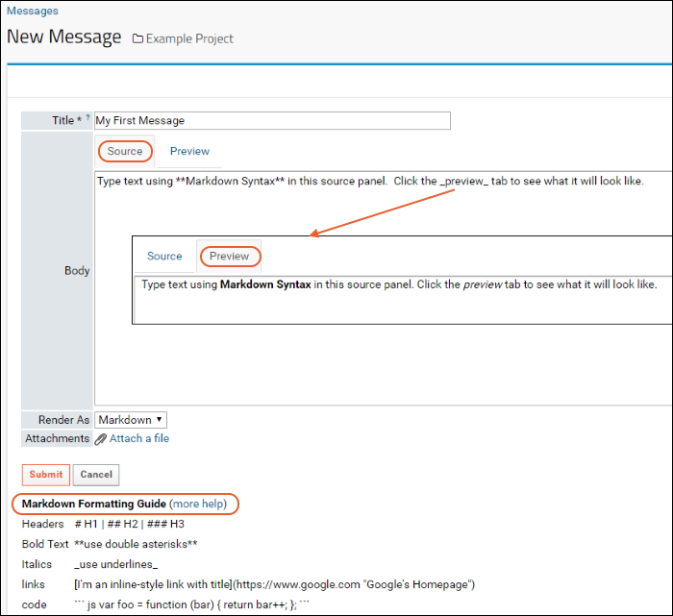Click the links label in the guide
Screen dimensions: 673x616
[33, 584]
